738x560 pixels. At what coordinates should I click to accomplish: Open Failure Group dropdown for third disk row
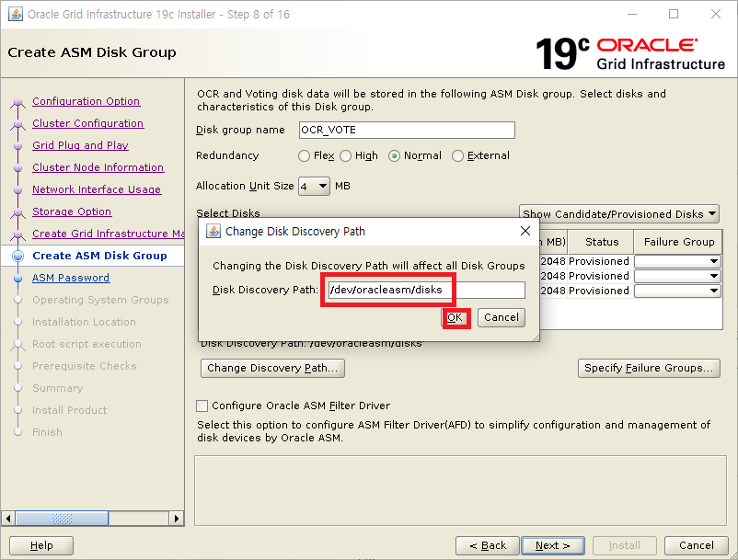click(678, 291)
